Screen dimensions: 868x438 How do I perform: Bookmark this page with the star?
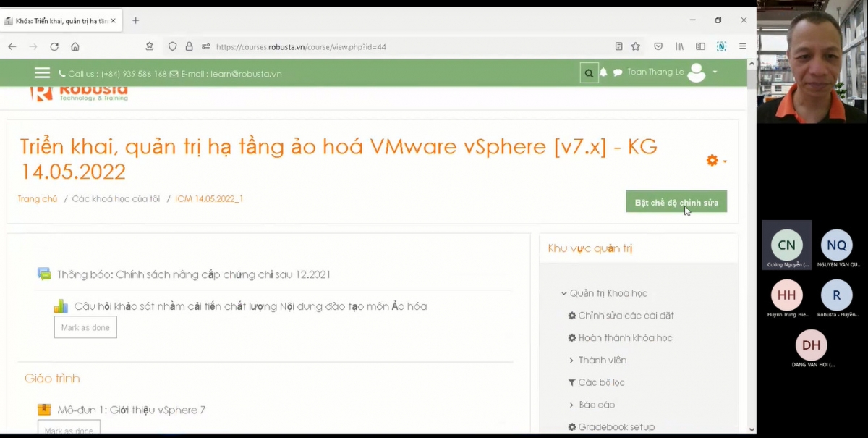pos(636,46)
